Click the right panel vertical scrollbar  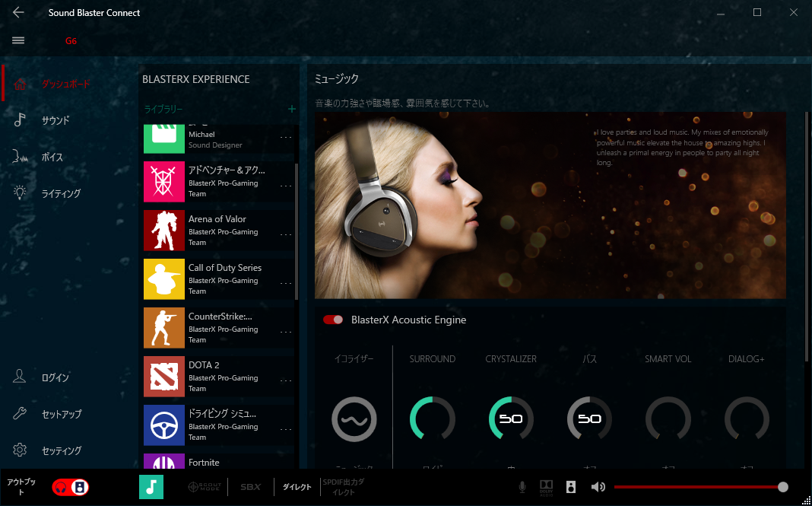(807, 237)
